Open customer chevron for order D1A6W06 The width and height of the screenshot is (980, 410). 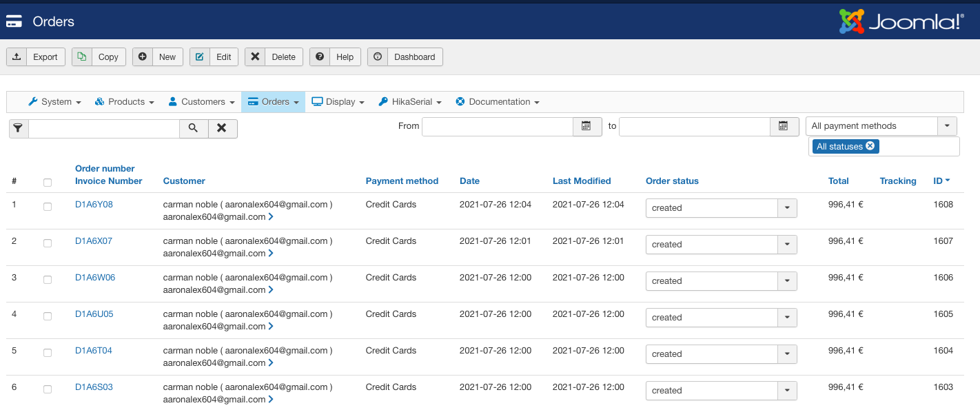click(271, 289)
